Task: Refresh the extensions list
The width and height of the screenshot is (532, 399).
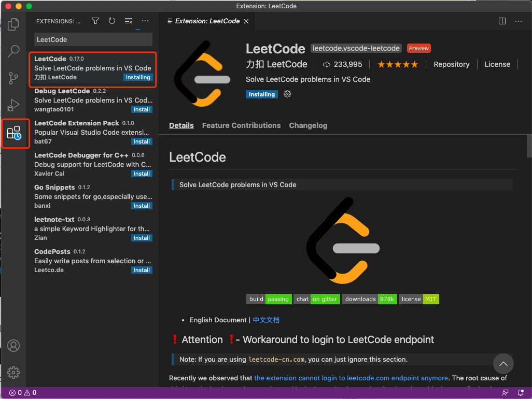Action: click(111, 21)
